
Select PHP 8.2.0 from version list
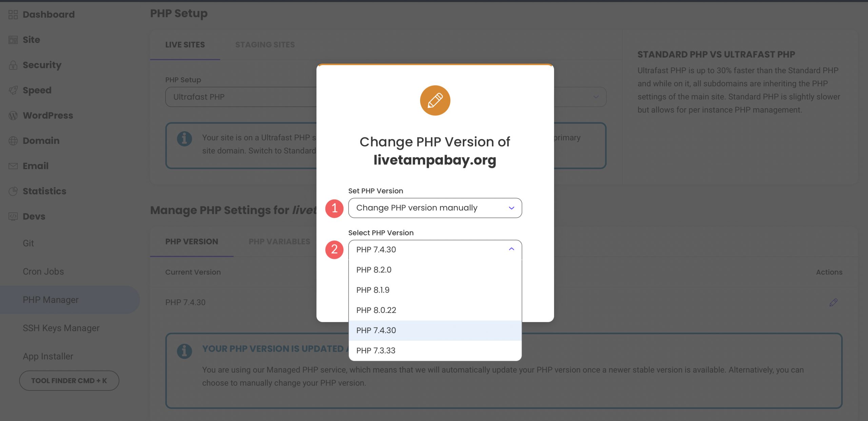click(x=435, y=269)
